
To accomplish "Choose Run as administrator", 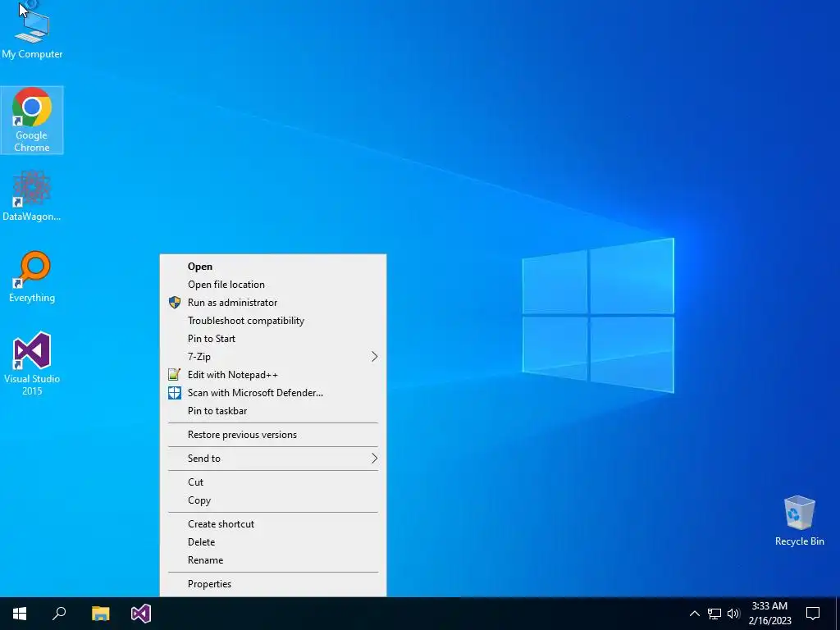I will click(x=273, y=303).
